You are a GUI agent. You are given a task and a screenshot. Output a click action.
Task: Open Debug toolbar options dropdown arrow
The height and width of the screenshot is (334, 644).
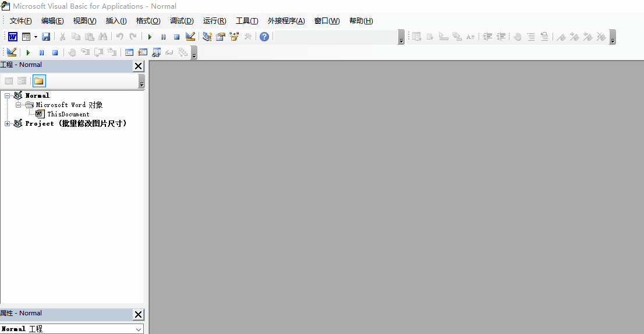pos(194,52)
